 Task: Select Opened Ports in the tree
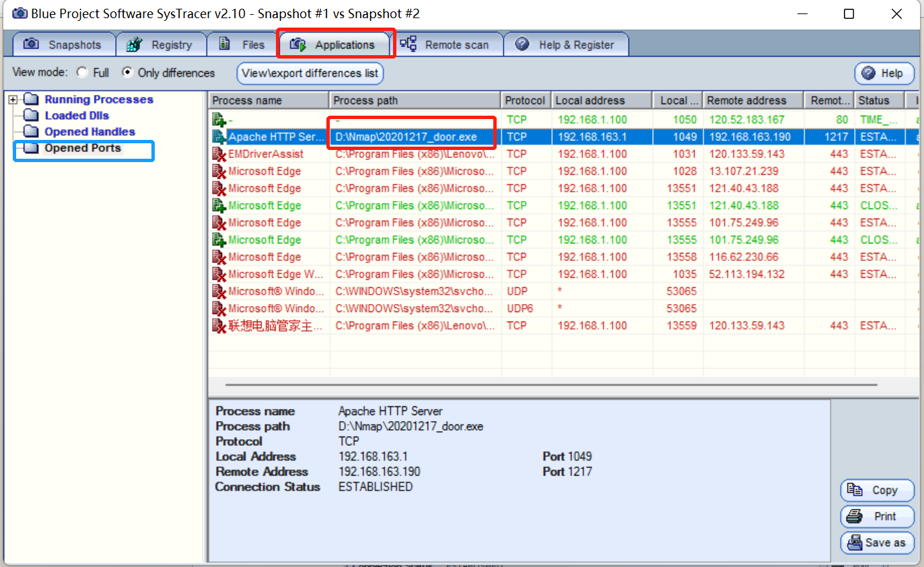pyautogui.click(x=83, y=148)
